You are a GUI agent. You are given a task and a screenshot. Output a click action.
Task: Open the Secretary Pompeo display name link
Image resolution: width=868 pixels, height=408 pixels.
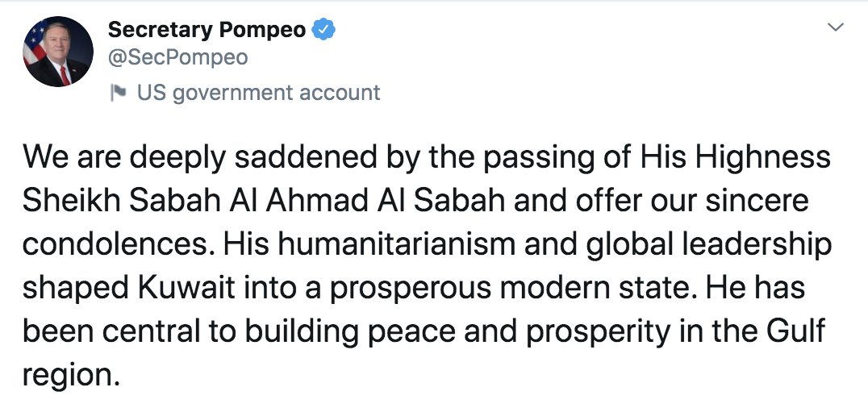pyautogui.click(x=207, y=30)
